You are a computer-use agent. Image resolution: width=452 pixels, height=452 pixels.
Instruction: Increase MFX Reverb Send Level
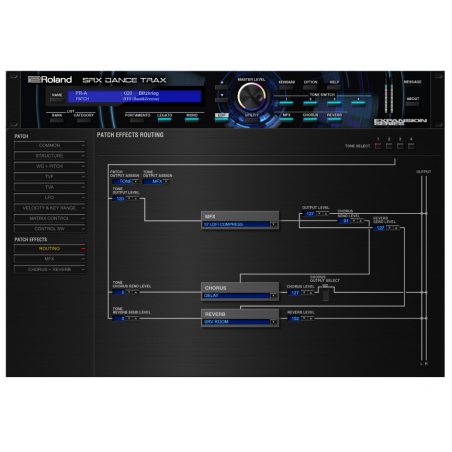coord(396,228)
